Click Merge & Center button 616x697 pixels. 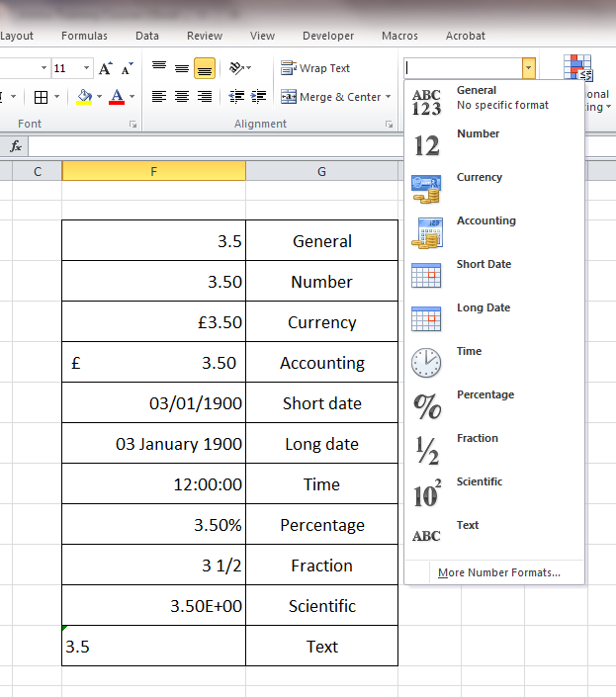coord(330,97)
